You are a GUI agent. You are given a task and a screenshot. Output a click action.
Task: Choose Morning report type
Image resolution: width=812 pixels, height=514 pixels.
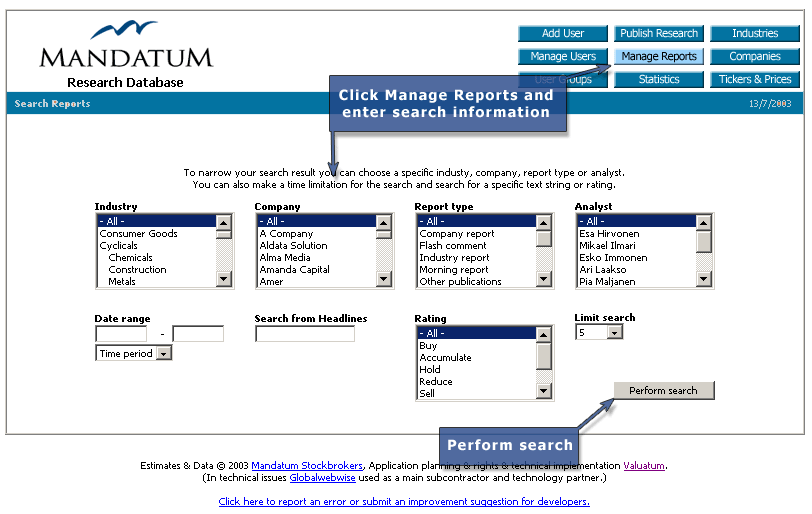[x=477, y=269]
